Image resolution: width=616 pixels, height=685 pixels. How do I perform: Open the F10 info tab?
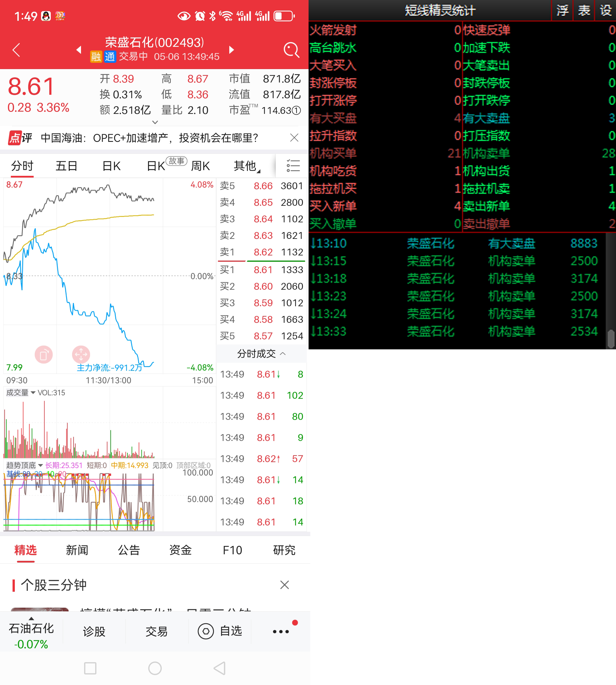coord(232,550)
